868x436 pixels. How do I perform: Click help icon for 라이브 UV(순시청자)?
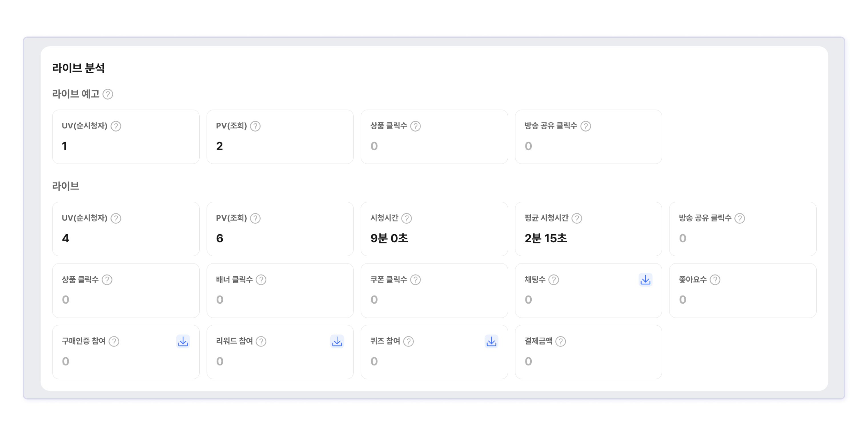click(x=116, y=218)
